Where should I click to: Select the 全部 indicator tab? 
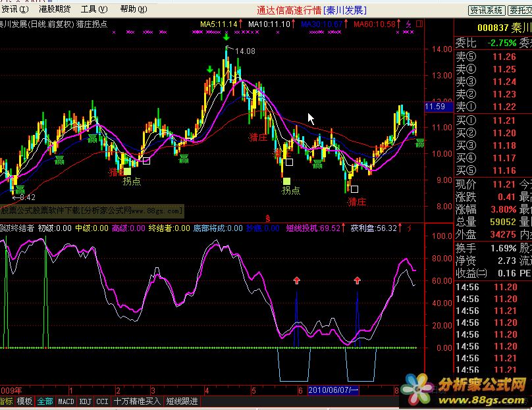pyautogui.click(x=45, y=401)
